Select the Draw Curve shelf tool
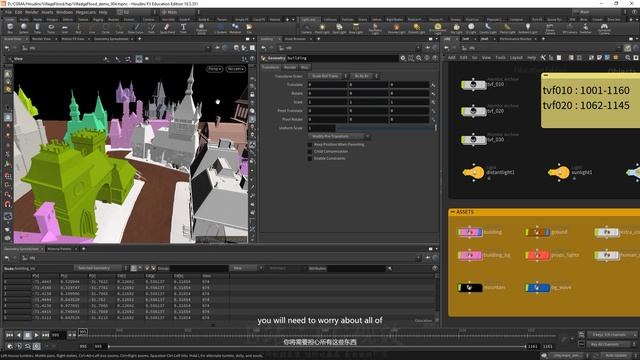Viewport: 640px width, 360px height. click(135, 28)
